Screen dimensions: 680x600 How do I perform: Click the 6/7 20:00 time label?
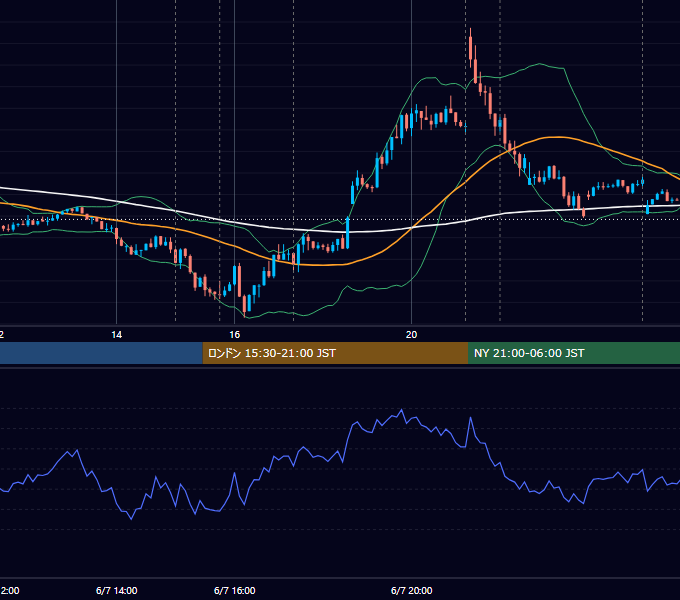[412, 590]
